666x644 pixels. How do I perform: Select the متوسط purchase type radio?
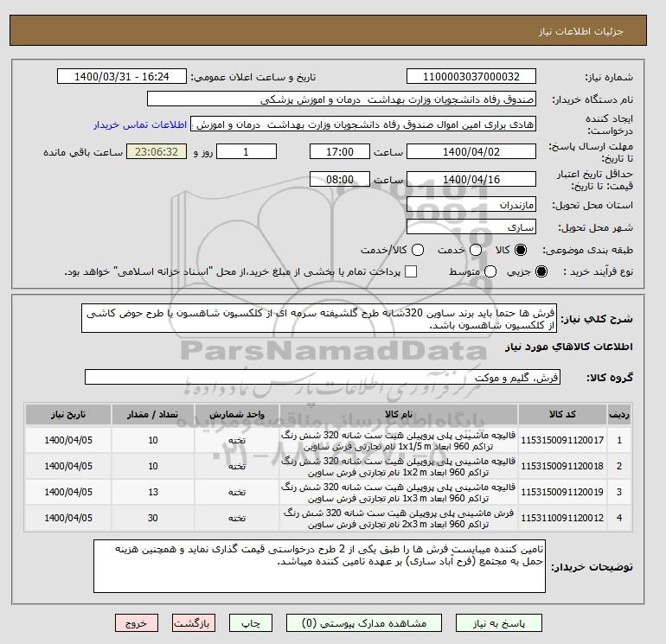(x=490, y=271)
